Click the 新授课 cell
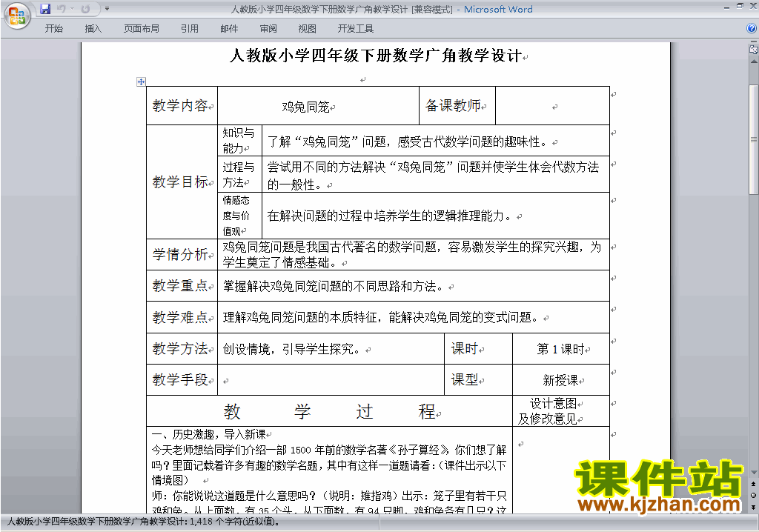This screenshot has width=759, height=532. click(561, 380)
